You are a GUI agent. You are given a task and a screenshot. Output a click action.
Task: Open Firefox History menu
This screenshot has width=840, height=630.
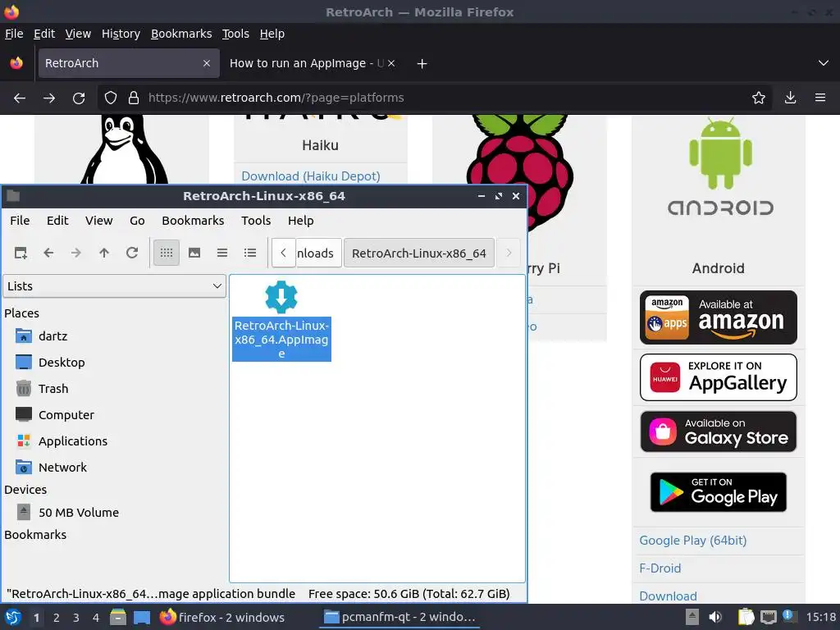click(121, 34)
